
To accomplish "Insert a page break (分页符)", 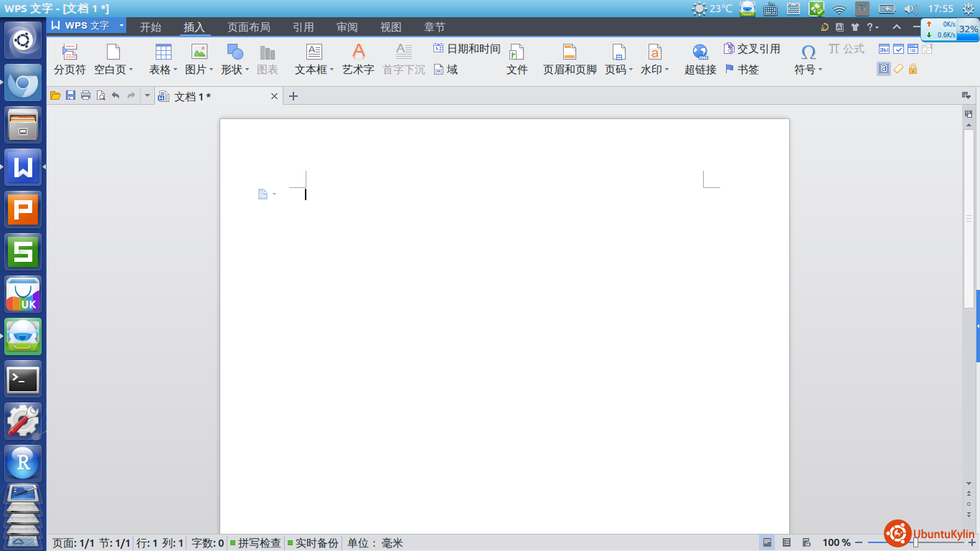I will pyautogui.click(x=70, y=59).
